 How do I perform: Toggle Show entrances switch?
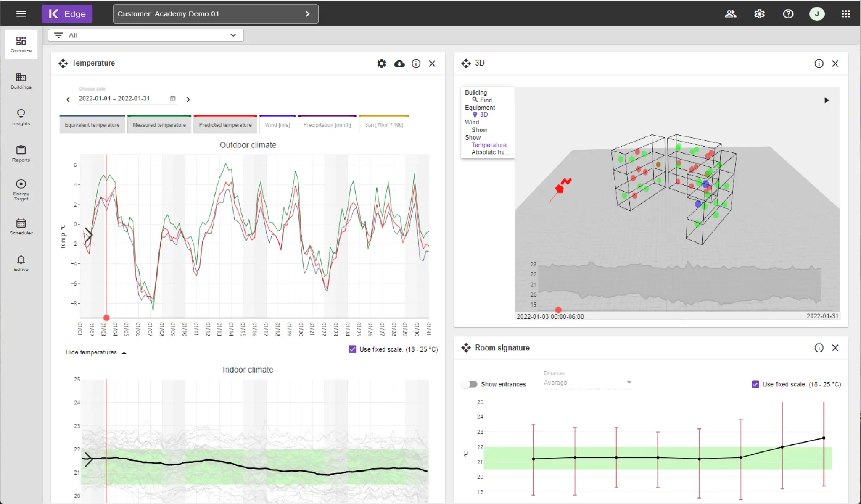pyautogui.click(x=470, y=384)
